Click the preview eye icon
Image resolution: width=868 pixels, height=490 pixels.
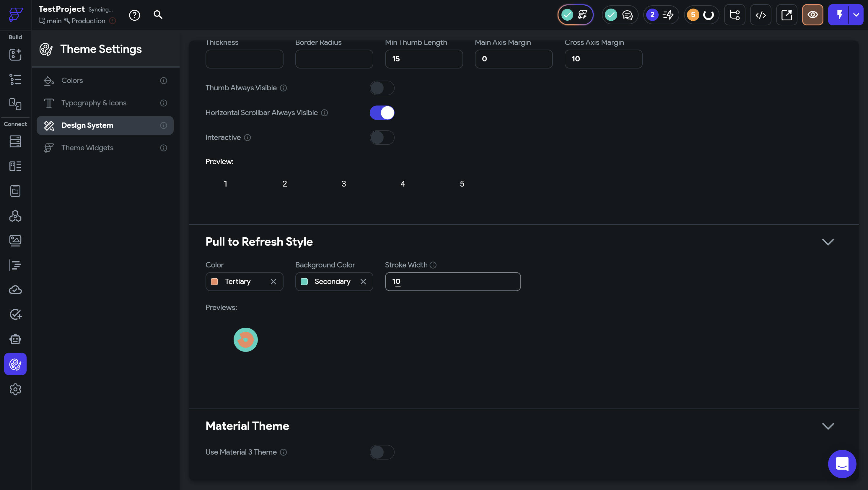tap(812, 15)
